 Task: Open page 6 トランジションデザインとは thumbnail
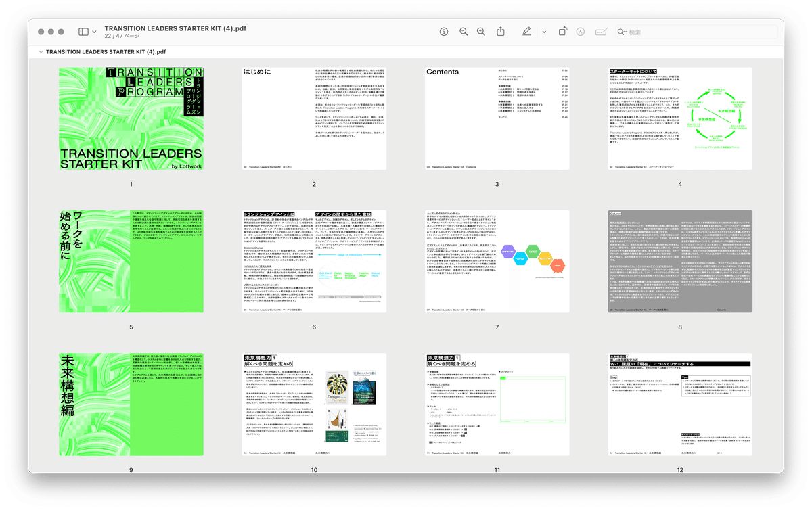coord(314,261)
